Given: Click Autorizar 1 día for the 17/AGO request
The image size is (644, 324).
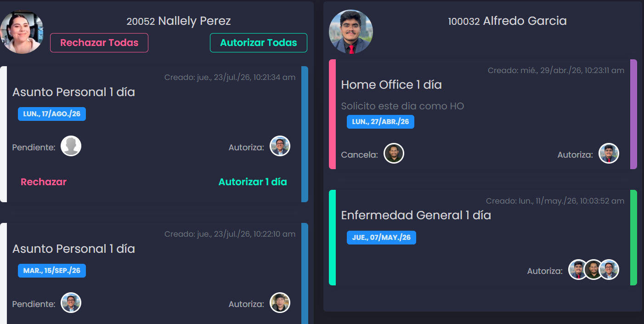Looking at the screenshot, I should [x=253, y=182].
